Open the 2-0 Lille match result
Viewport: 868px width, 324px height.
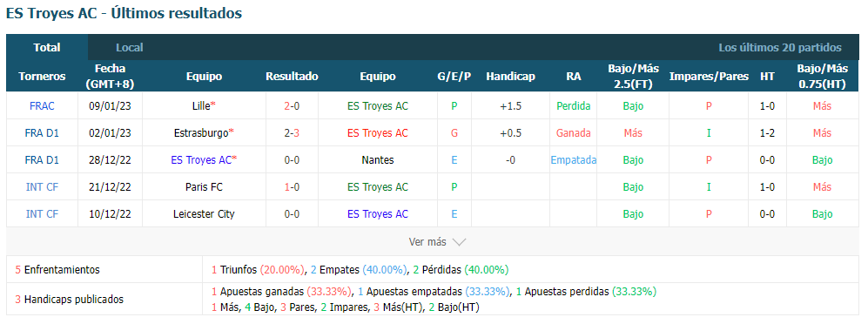click(x=292, y=105)
